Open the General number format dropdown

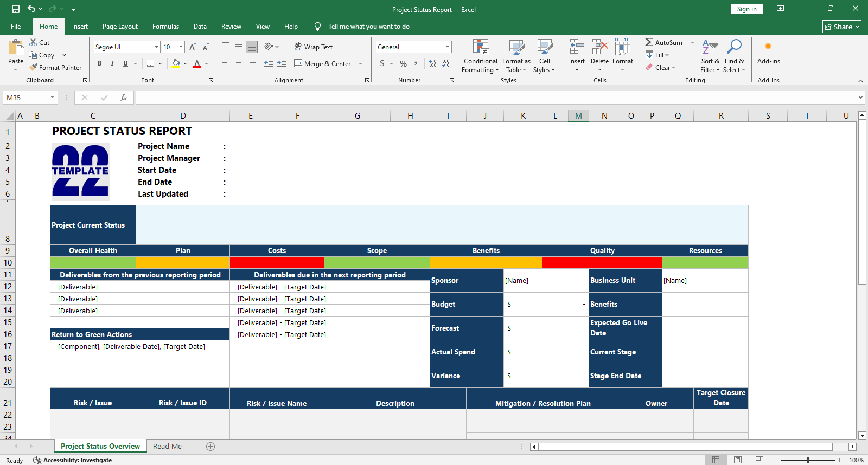[x=448, y=47]
